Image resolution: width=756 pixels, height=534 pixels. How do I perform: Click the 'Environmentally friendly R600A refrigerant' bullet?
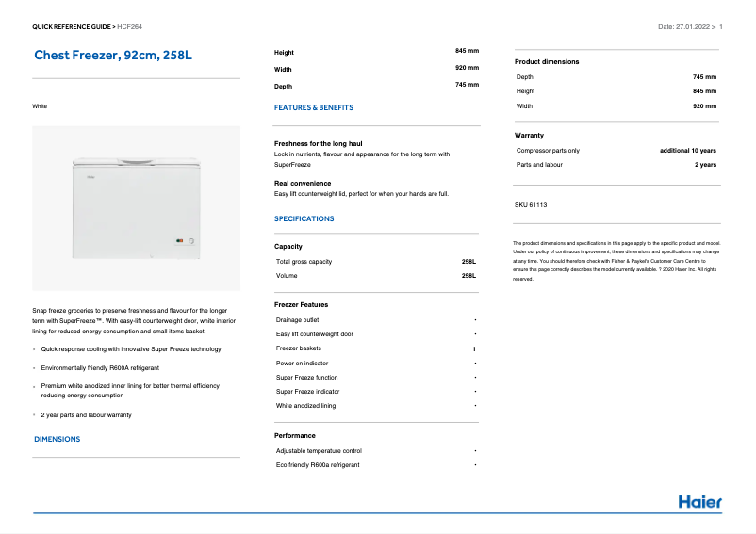click(x=100, y=367)
